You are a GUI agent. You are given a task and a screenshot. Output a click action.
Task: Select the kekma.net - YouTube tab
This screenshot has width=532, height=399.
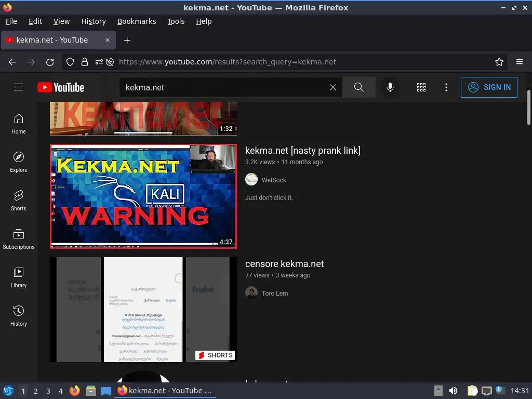pos(58,40)
